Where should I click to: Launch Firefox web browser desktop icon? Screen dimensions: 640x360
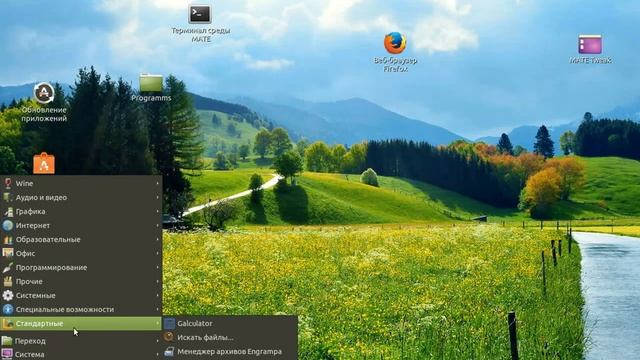click(x=395, y=43)
